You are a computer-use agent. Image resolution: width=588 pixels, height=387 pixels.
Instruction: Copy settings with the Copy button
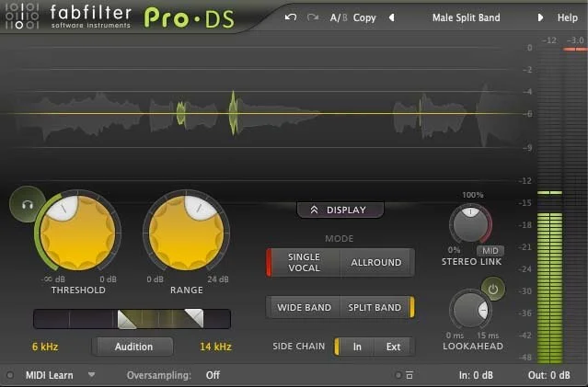[364, 17]
